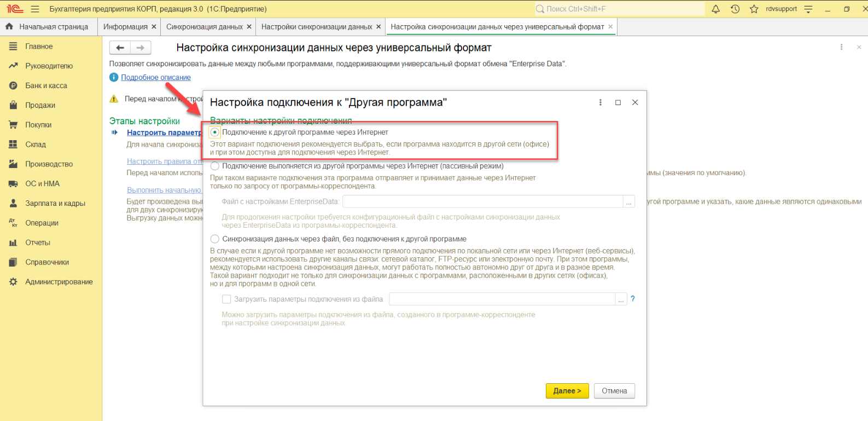Browse for connection parameters file ellipsis button
The width and height of the screenshot is (868, 421).
[x=621, y=299]
